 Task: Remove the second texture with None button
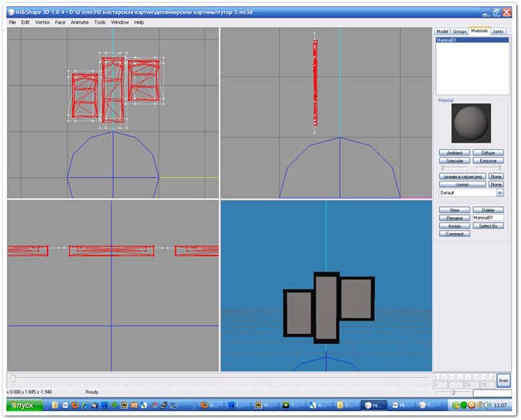(x=497, y=184)
